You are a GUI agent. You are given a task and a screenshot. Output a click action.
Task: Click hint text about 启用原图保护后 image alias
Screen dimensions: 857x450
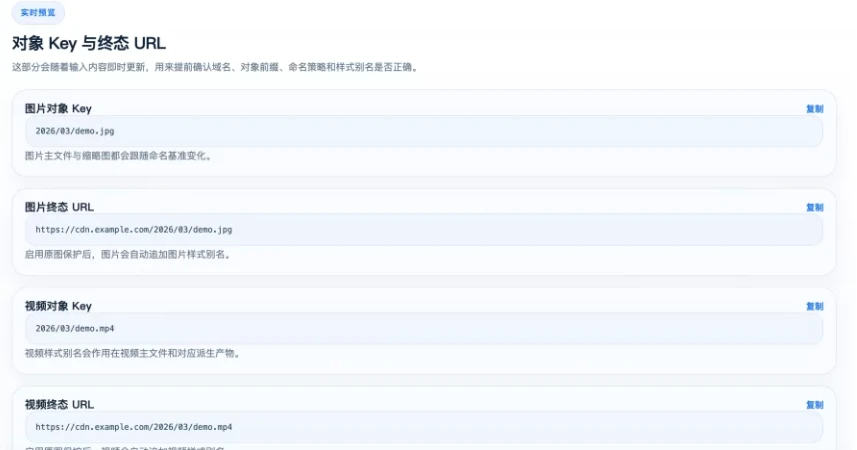[x=128, y=254]
